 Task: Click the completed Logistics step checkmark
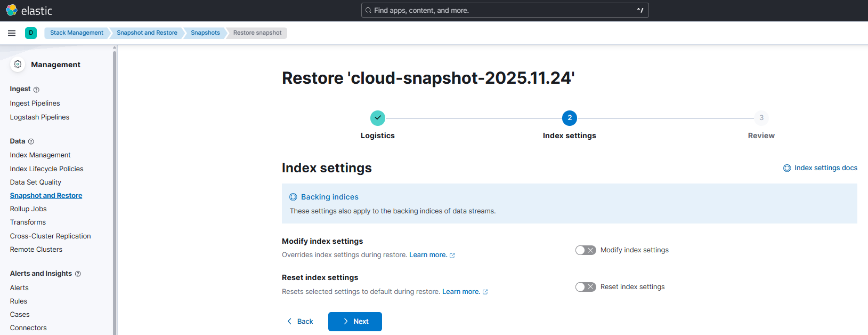378,118
